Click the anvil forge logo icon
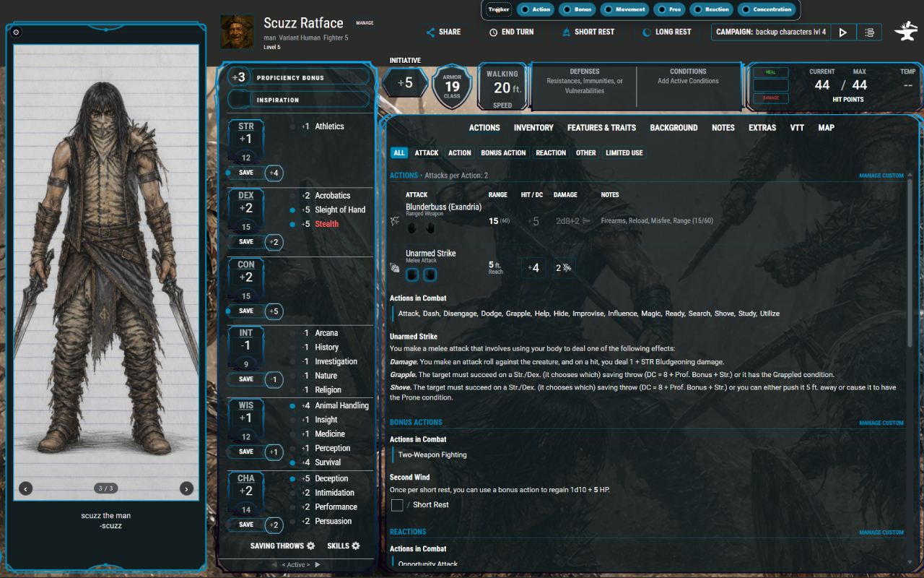This screenshot has height=578, width=924. (905, 32)
